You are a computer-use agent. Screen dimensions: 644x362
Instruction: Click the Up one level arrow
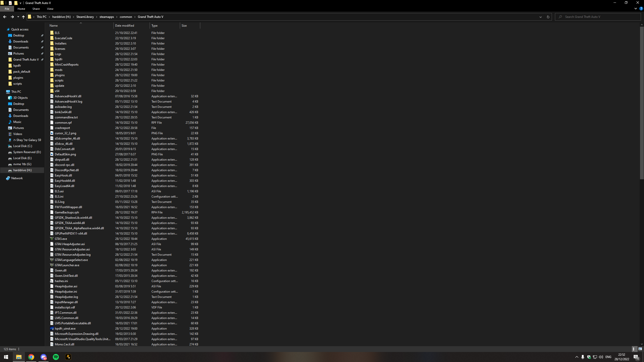23,17
